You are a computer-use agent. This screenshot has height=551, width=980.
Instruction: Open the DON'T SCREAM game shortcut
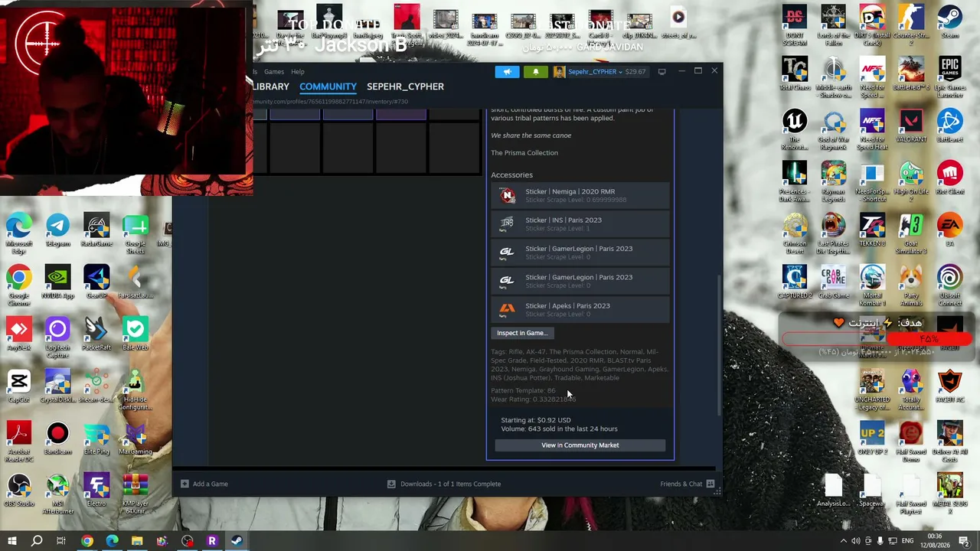click(795, 26)
